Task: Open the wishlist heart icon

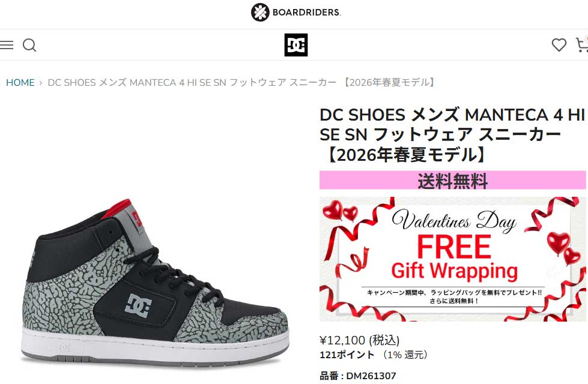Action: pyautogui.click(x=559, y=45)
